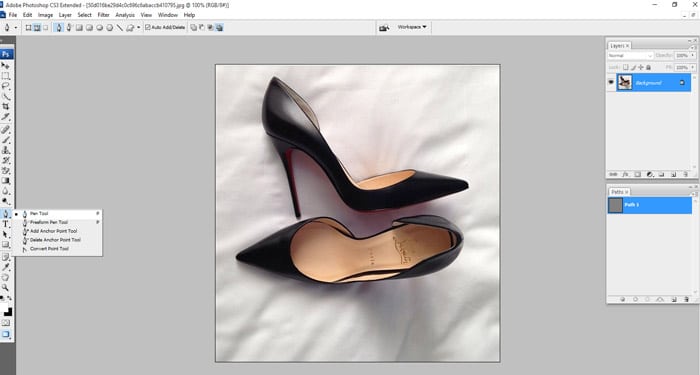The height and width of the screenshot is (375, 700).
Task: Hide the Background layer with eye icon
Action: click(611, 83)
